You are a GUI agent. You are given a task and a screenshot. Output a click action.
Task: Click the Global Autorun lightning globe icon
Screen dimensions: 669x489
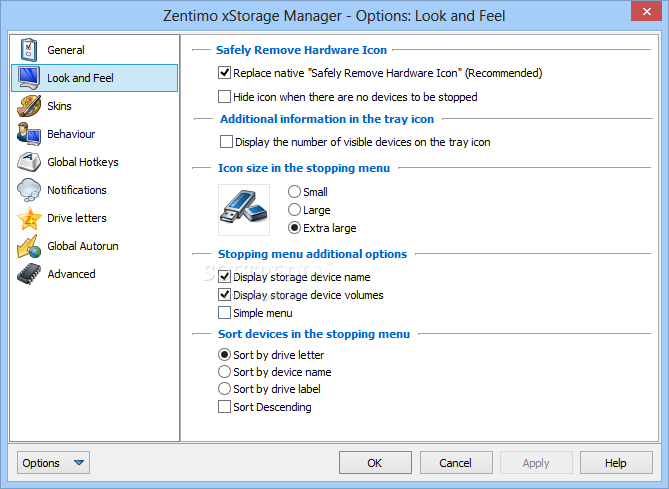coord(29,246)
